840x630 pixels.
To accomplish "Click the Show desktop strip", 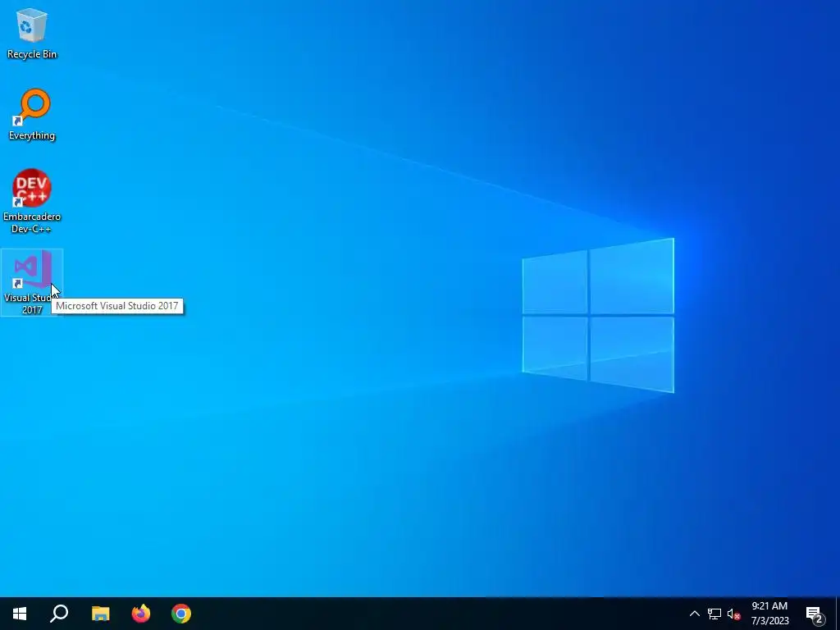I will pos(838,614).
